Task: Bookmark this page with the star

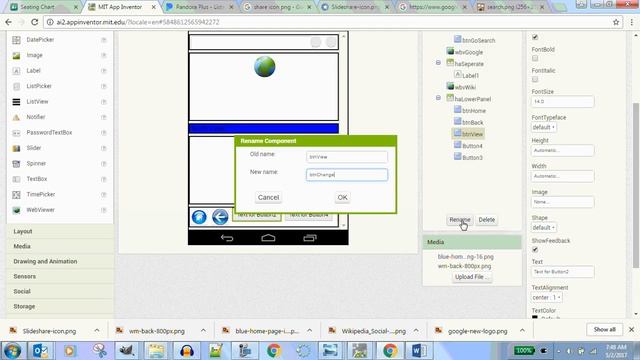Action: pyautogui.click(x=616, y=22)
